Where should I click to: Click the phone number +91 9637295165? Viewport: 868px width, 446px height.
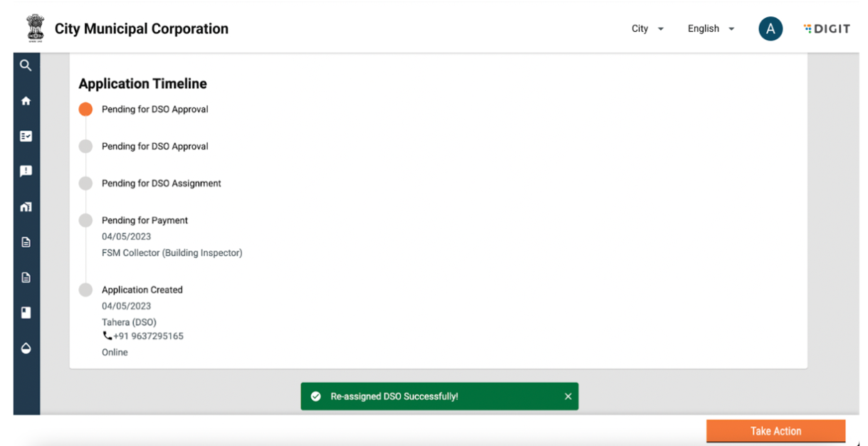[x=148, y=336]
